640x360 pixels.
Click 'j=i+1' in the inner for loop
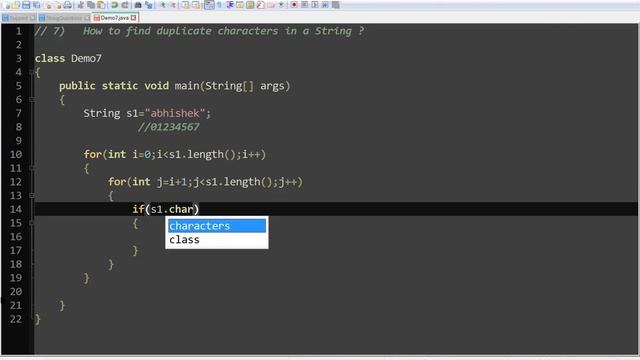[172, 182]
